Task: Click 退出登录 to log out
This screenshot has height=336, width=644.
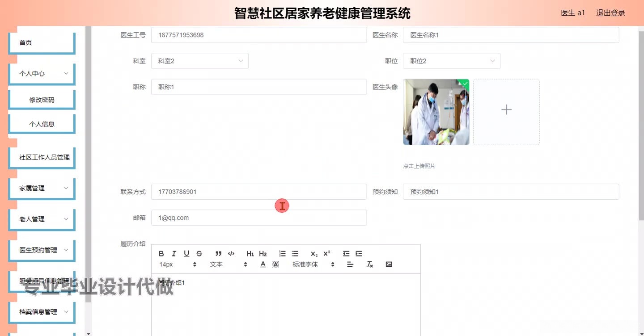Action: (x=610, y=13)
